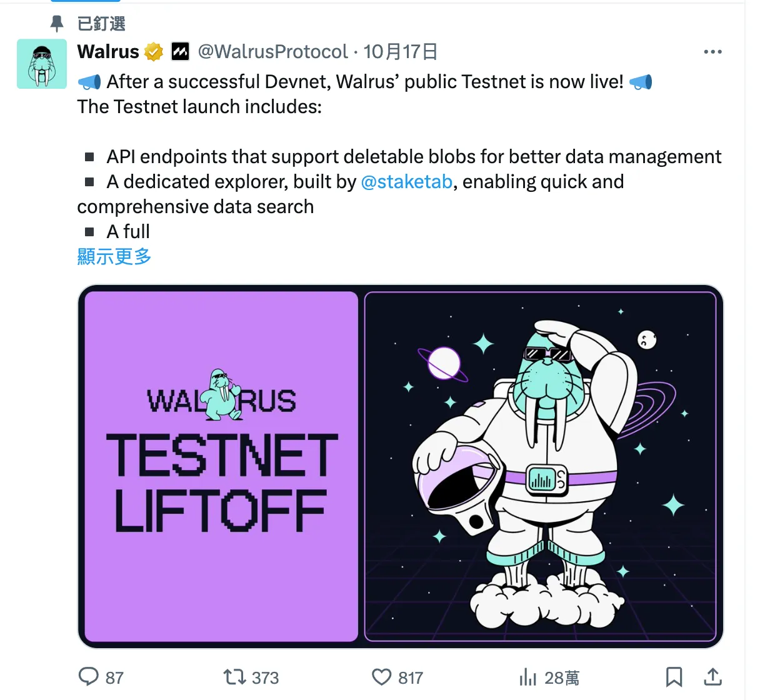Click the share upload icon
This screenshot has height=700, width=760.
coord(712,677)
